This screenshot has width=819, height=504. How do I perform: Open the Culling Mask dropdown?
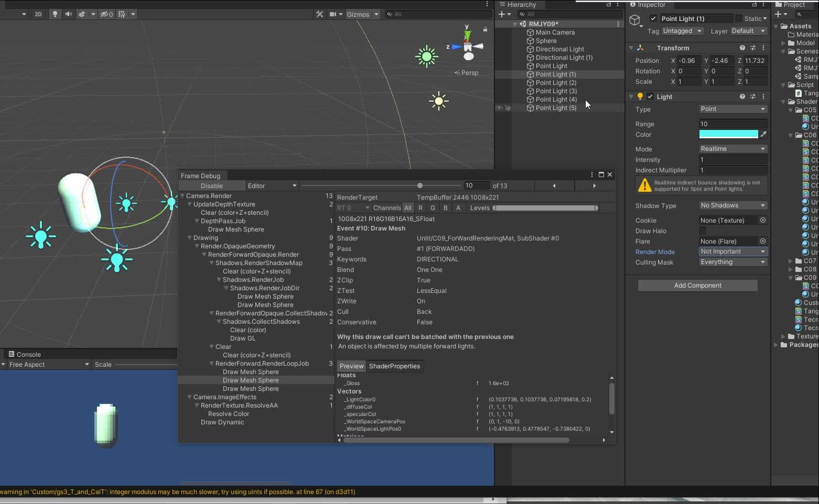coord(732,262)
